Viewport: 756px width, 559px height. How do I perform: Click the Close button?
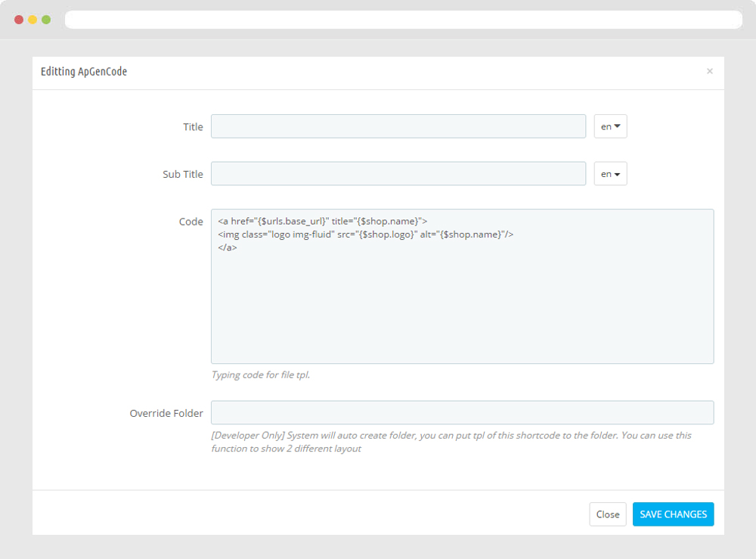[608, 514]
